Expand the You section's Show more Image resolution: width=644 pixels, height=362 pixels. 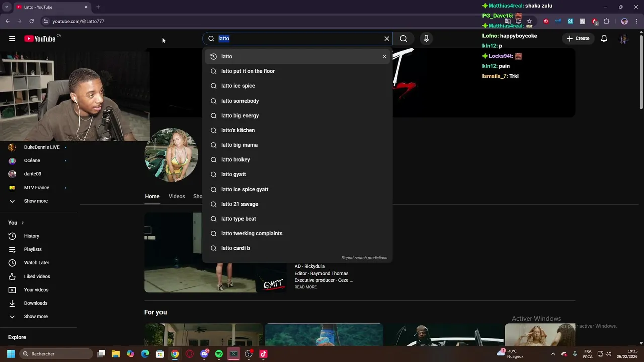click(39, 317)
